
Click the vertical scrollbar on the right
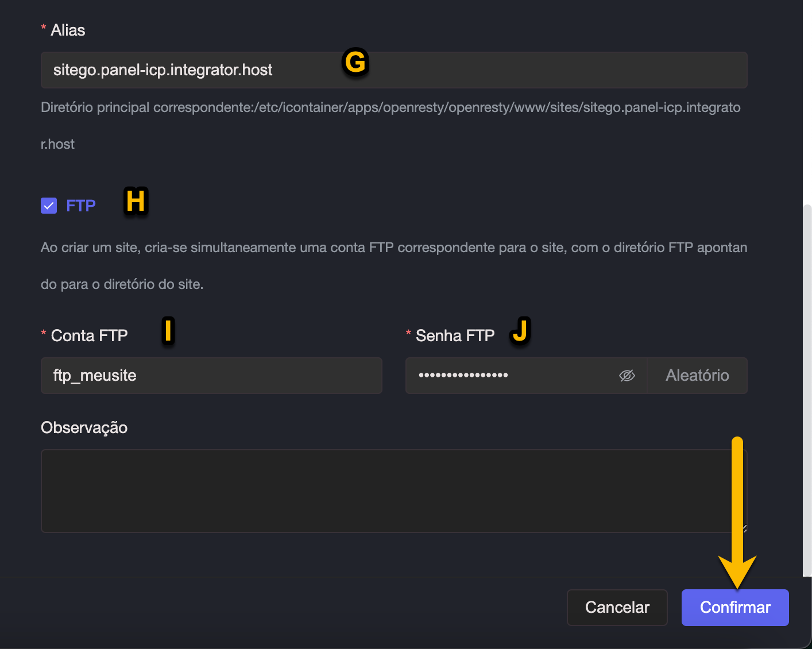pyautogui.click(x=807, y=391)
